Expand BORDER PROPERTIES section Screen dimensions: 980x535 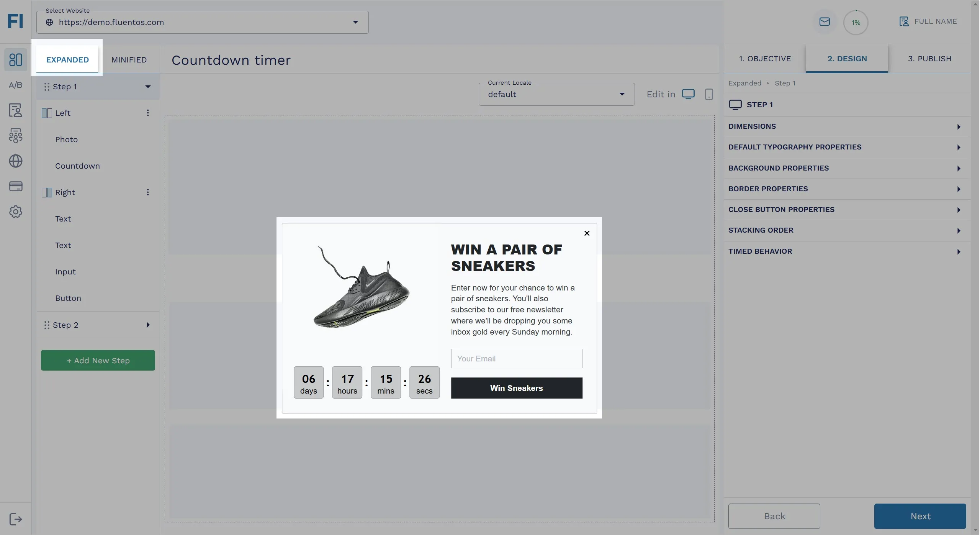click(x=847, y=189)
